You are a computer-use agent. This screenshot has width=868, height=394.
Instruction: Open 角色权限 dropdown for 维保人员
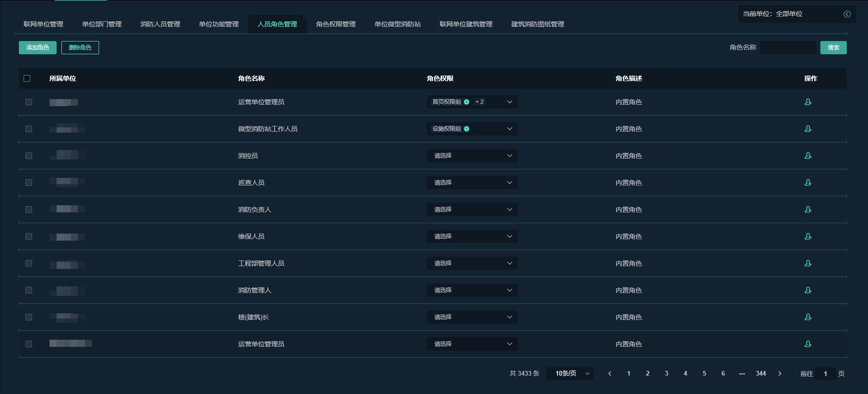472,236
